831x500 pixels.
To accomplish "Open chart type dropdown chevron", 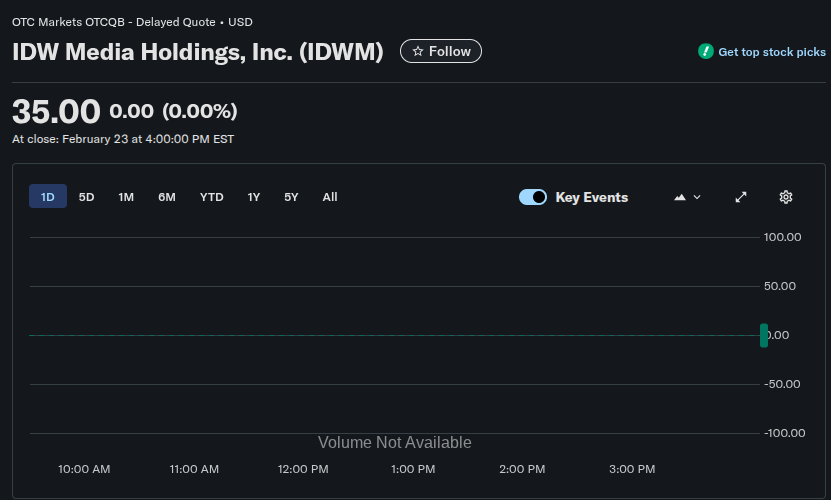I will pyautogui.click(x=697, y=197).
